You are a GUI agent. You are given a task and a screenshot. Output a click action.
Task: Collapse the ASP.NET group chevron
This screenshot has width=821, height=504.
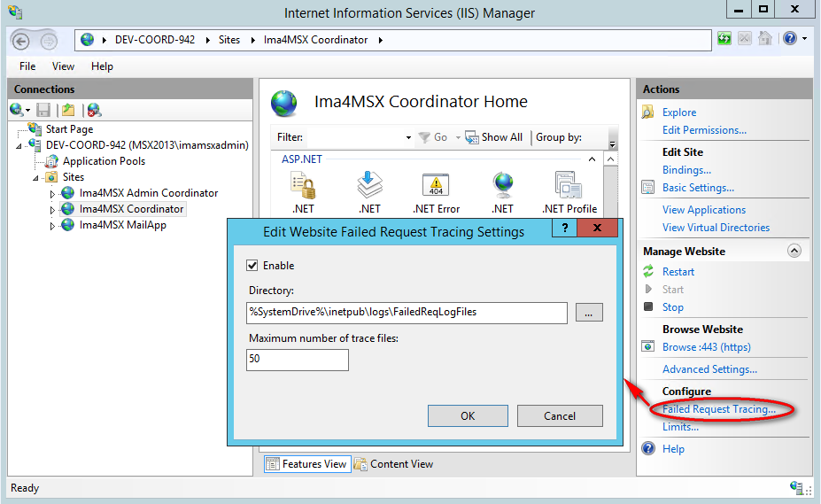pyautogui.click(x=592, y=159)
